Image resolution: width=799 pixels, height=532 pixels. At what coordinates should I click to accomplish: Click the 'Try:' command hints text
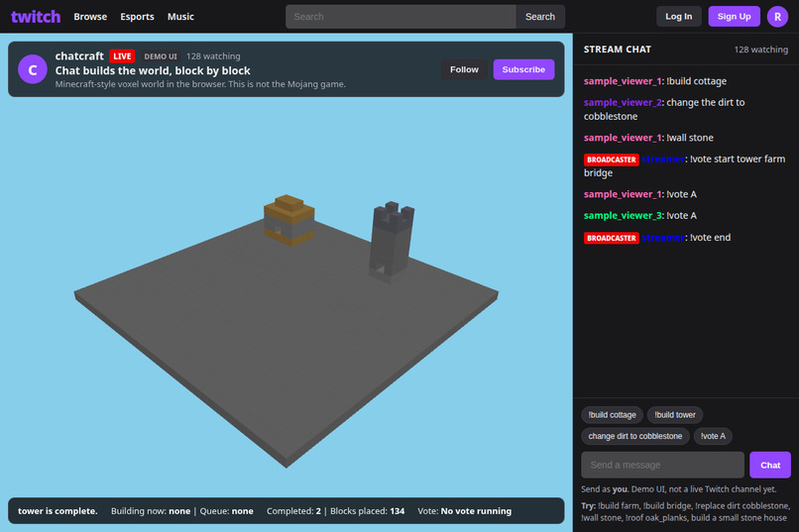[x=686, y=512]
